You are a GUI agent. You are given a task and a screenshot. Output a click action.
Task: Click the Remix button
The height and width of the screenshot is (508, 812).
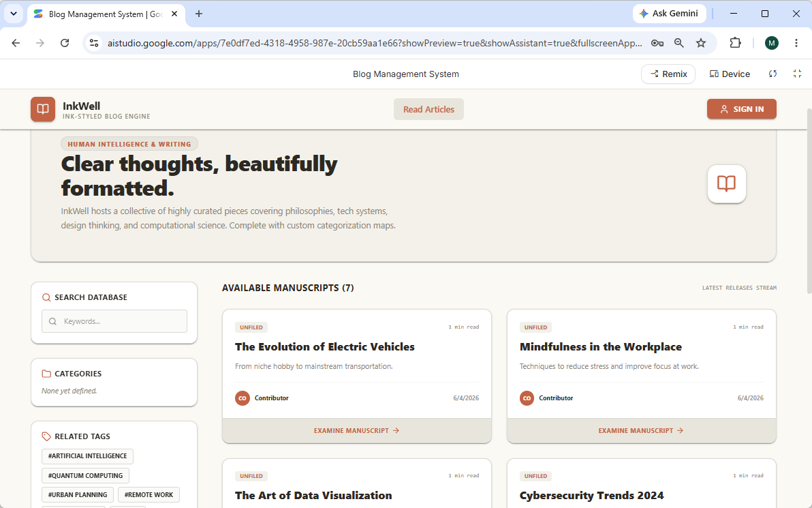click(x=668, y=74)
